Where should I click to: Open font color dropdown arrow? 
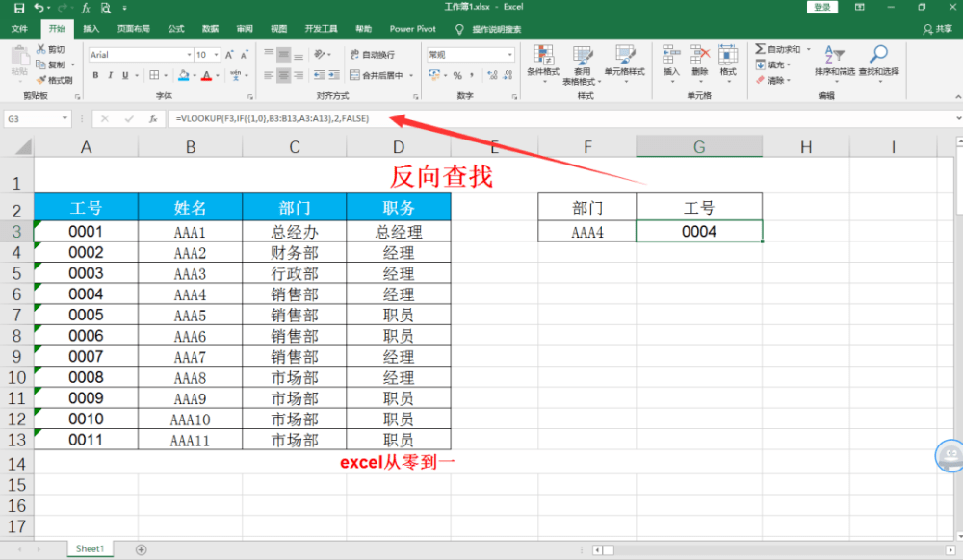[218, 75]
